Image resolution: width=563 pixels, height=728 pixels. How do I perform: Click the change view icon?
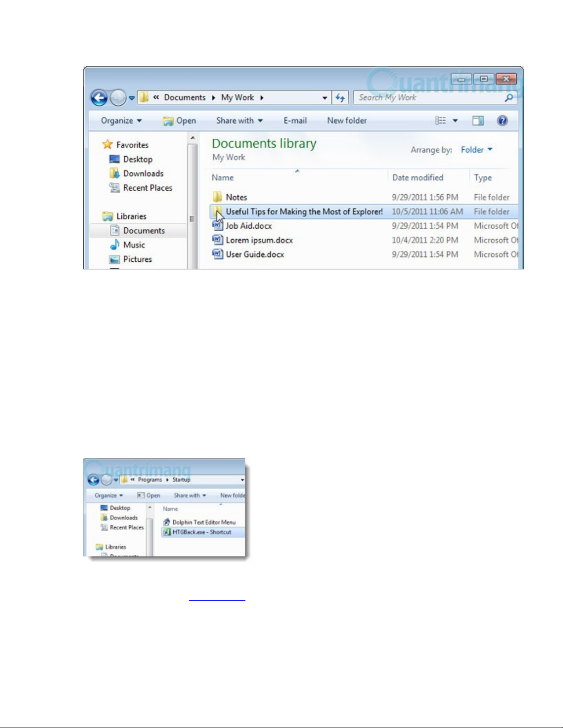pyautogui.click(x=440, y=121)
